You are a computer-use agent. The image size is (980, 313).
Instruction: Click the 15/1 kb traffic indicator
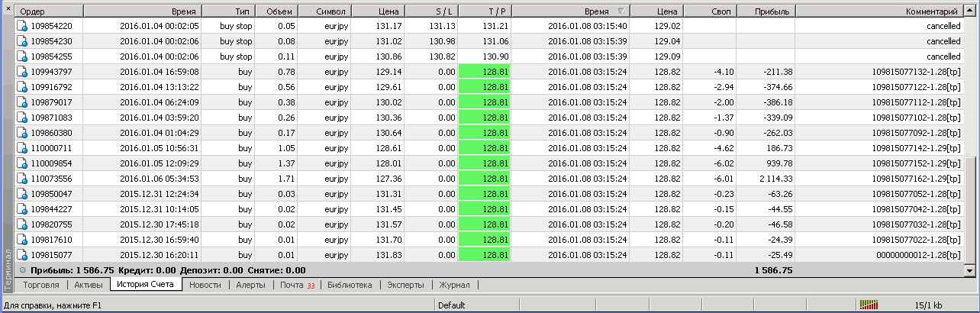coord(929,305)
